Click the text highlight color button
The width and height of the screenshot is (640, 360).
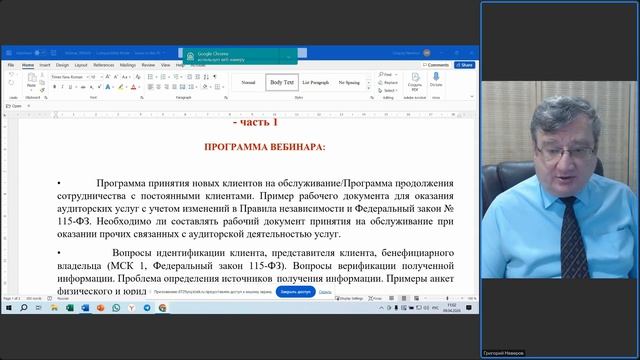pos(120,87)
